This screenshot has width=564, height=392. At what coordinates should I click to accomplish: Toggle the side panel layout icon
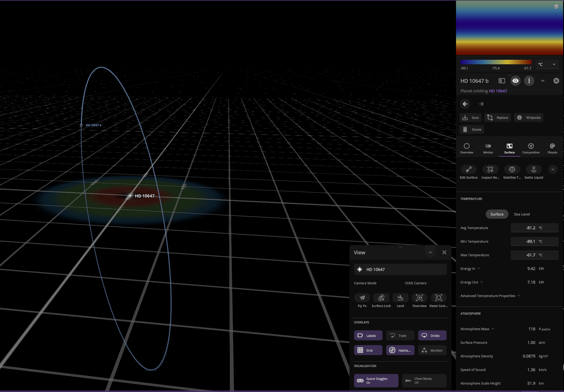pos(502,81)
